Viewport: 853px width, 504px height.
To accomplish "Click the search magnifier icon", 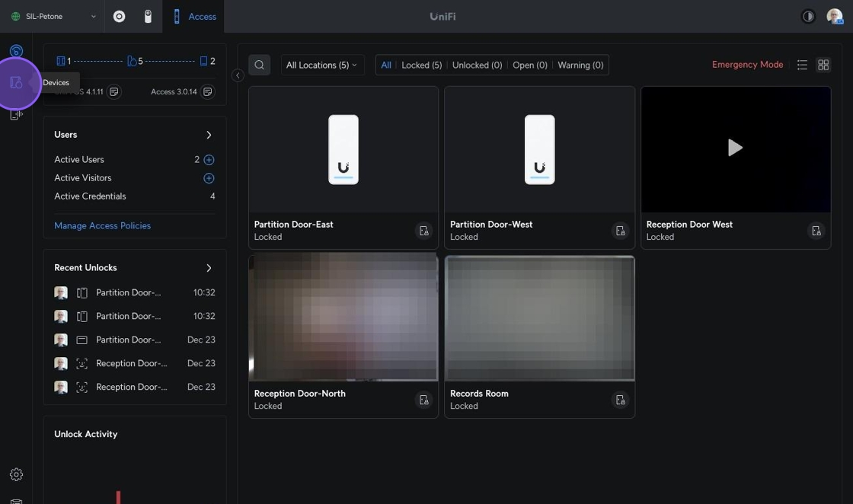I will pyautogui.click(x=259, y=65).
